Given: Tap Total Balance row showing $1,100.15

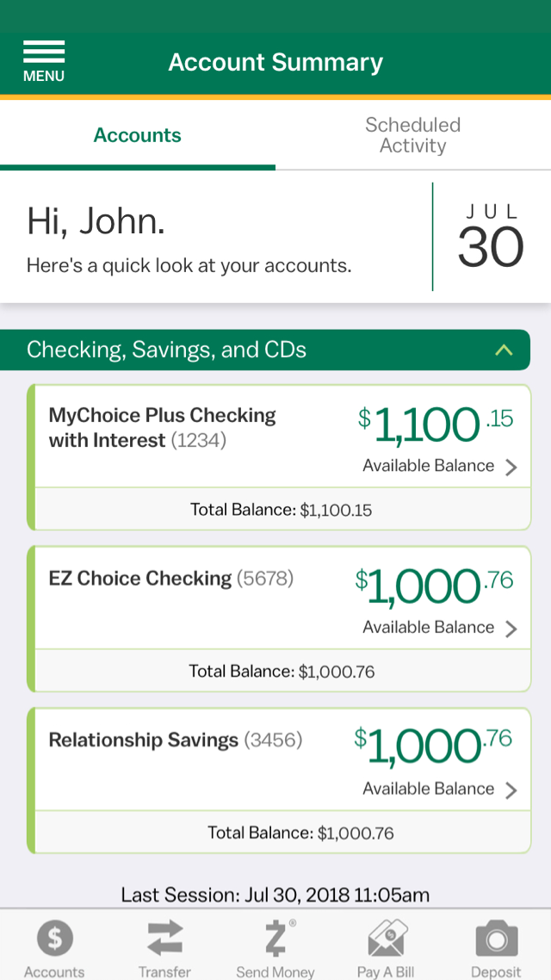Looking at the screenshot, I should tap(282, 510).
